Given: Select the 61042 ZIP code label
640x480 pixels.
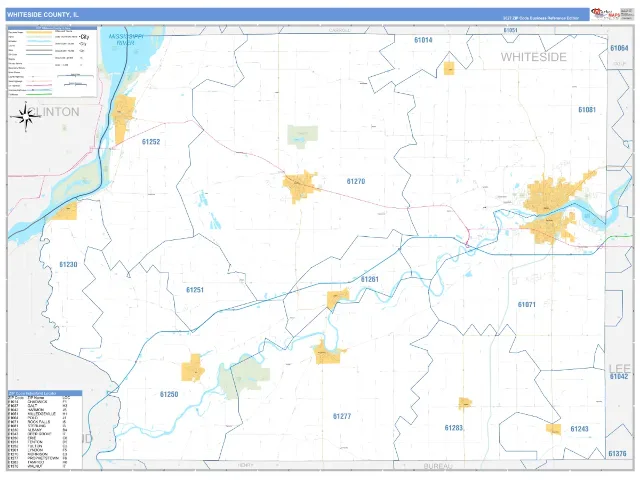Looking at the screenshot, I should (619, 376).
